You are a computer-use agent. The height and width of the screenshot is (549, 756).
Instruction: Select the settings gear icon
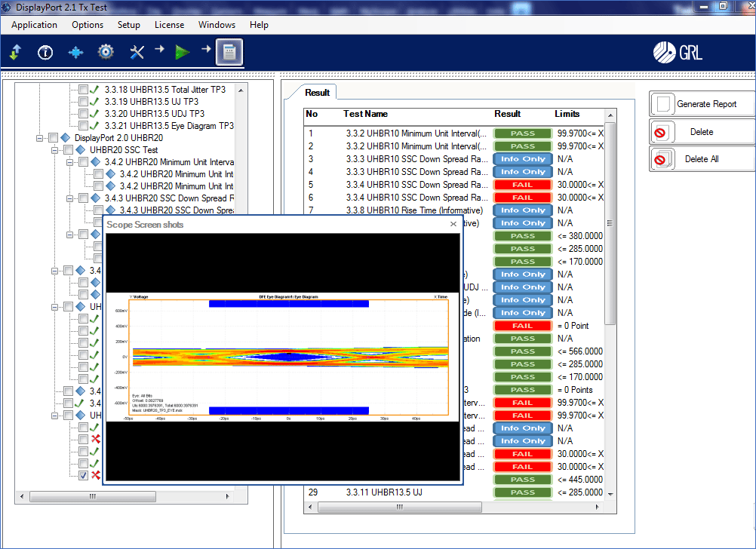(105, 52)
